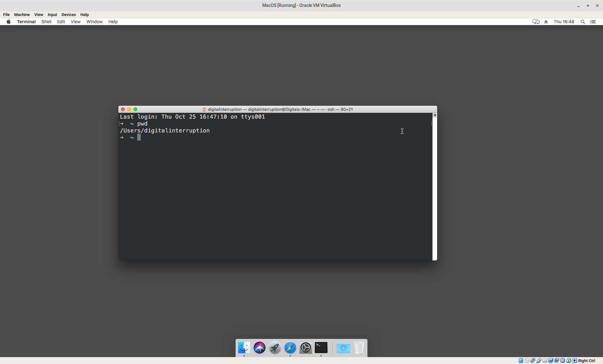Open System Preferences from the dock
Screen dimensions: 603x364
tap(306, 348)
